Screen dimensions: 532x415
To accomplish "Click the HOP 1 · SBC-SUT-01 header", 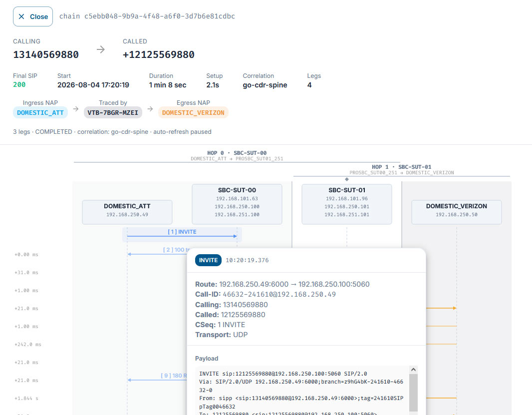I will coord(401,167).
